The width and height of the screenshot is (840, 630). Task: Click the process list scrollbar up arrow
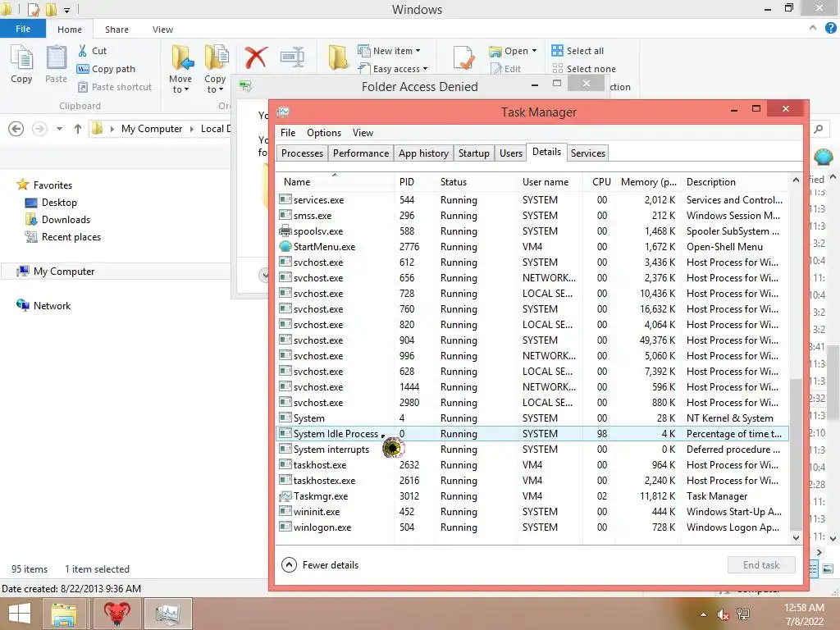(796, 180)
